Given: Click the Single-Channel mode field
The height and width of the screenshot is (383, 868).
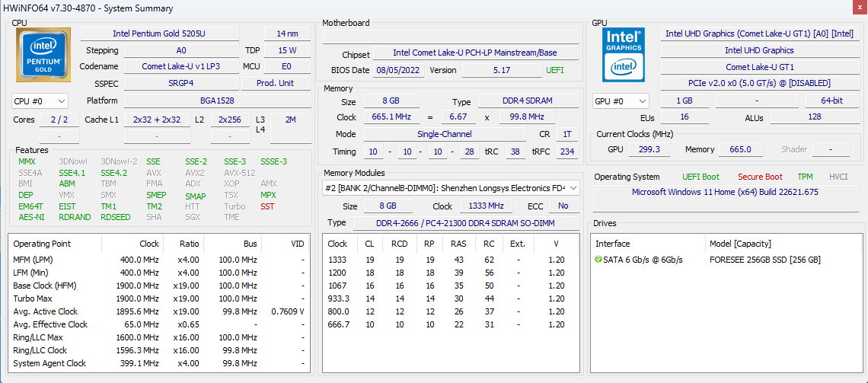Looking at the screenshot, I should tap(445, 134).
